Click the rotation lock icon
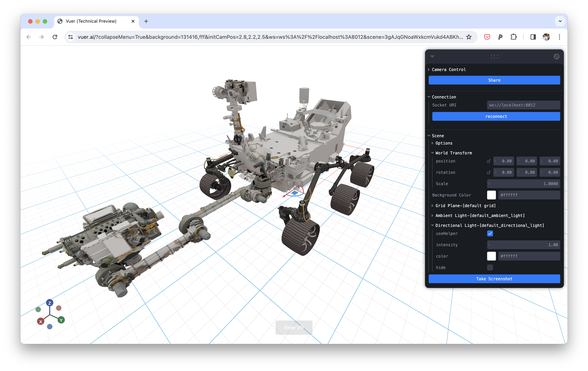Image resolution: width=588 pixels, height=371 pixels. coord(489,172)
